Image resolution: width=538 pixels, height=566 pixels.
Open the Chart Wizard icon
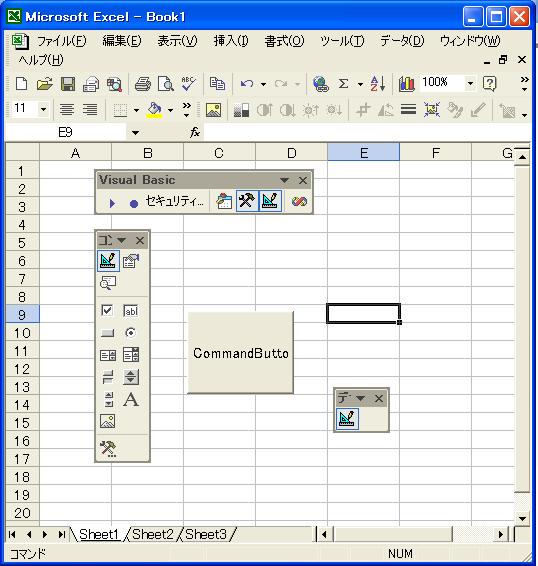point(407,84)
